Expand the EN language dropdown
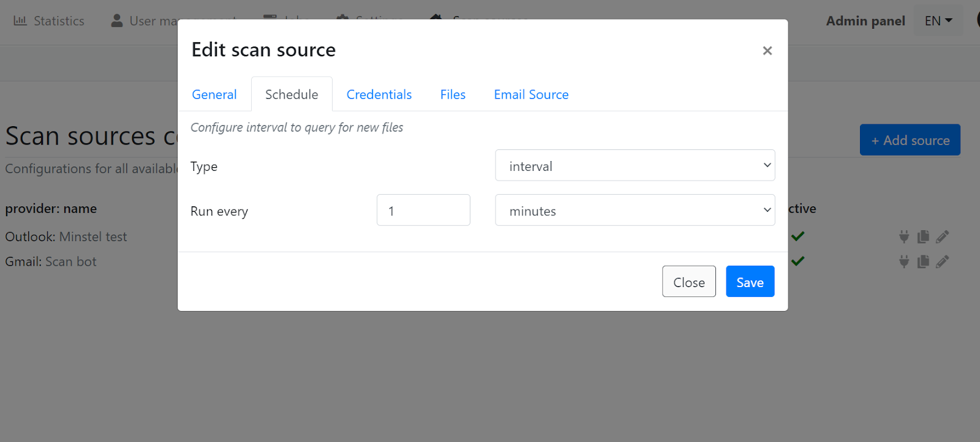This screenshot has height=442, width=980. pos(938,21)
